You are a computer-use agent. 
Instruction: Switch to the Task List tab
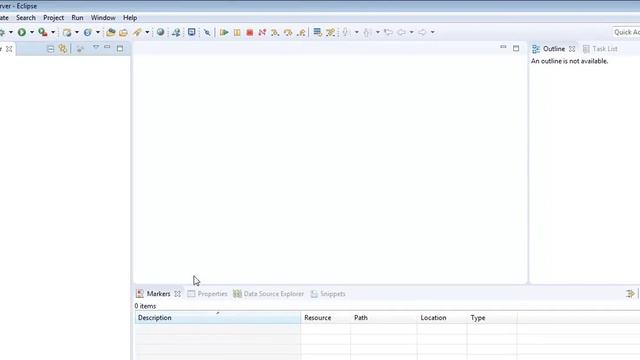click(600, 49)
